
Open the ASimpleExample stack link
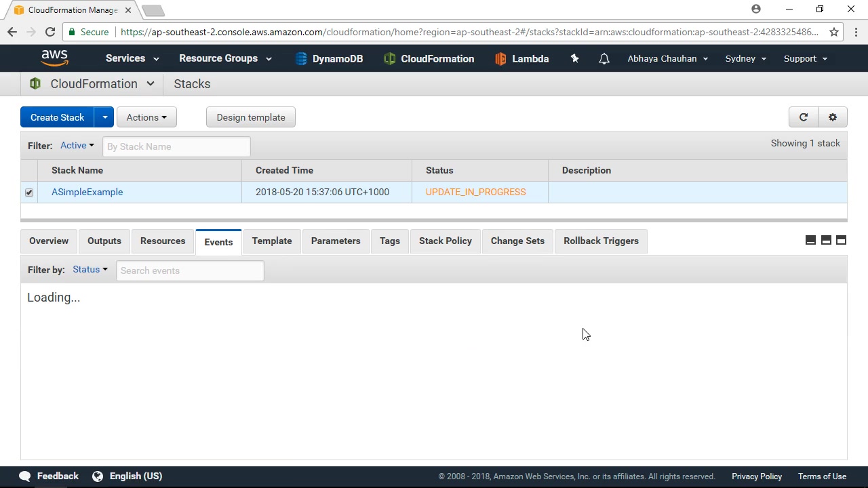pos(87,192)
